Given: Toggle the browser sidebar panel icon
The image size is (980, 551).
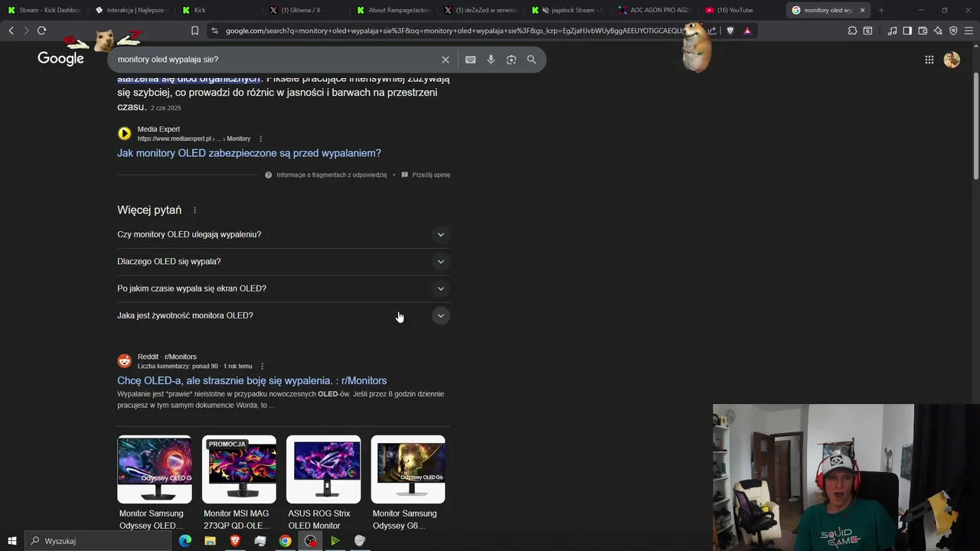Looking at the screenshot, I should [907, 31].
